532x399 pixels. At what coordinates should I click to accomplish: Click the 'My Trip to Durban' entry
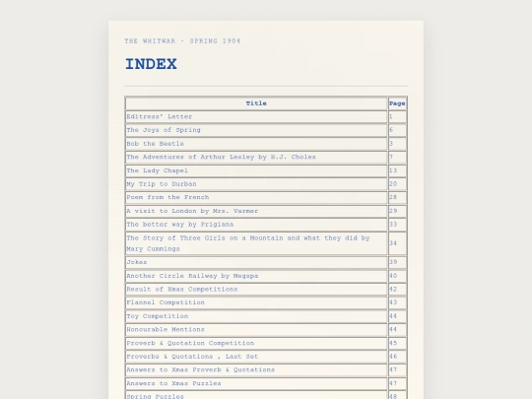256,184
